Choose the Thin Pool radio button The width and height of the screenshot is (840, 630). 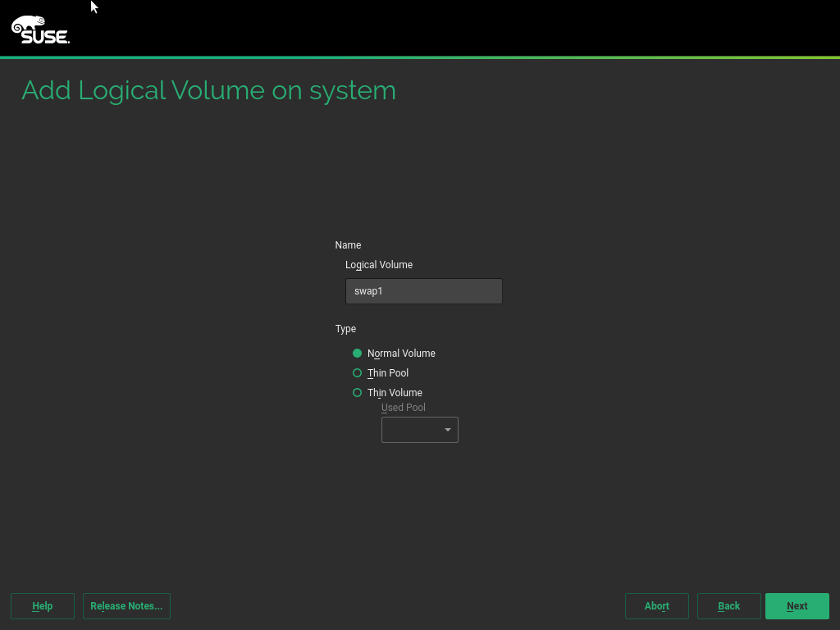click(x=357, y=373)
